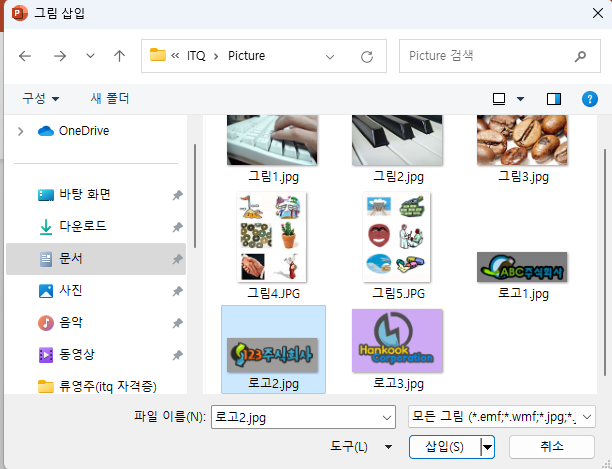Open 음악 in the sidebar
Viewport: 612px width, 469px height.
[60, 323]
